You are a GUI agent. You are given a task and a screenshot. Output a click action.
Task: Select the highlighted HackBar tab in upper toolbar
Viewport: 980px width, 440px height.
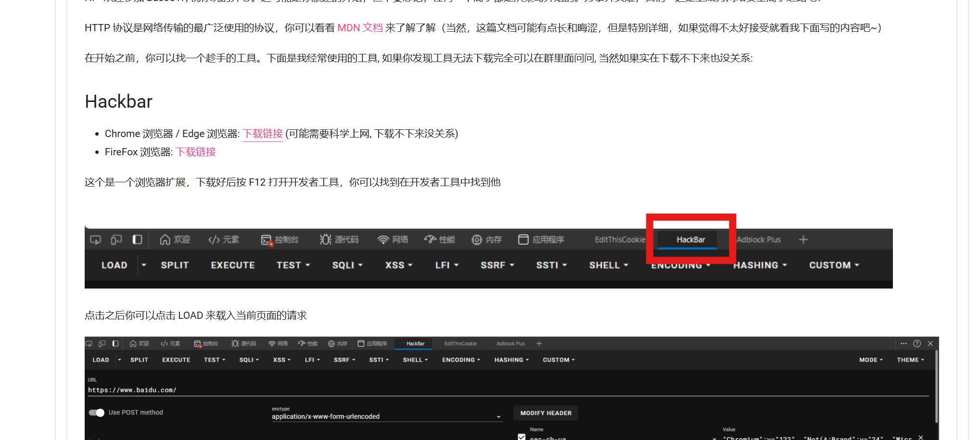pyautogui.click(x=690, y=239)
